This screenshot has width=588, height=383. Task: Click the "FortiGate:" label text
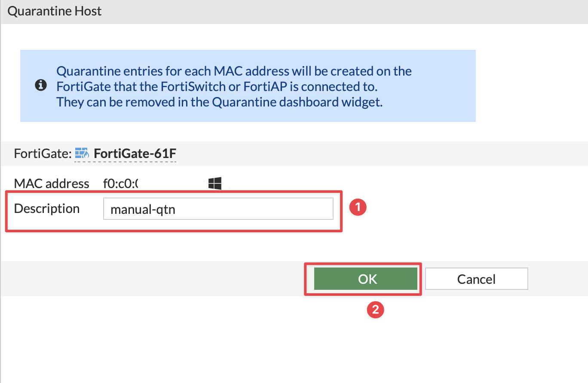point(43,153)
